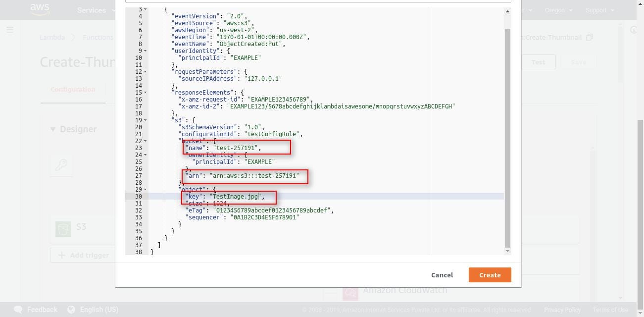Viewport: 644px width, 317px height.
Task: Click the key permissions icon in Designer
Action: [x=61, y=165]
